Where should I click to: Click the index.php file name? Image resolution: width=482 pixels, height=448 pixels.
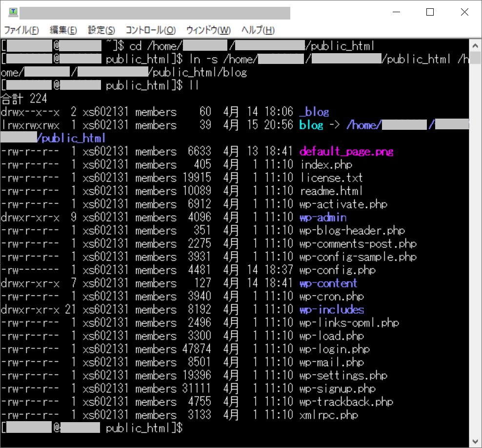point(326,165)
